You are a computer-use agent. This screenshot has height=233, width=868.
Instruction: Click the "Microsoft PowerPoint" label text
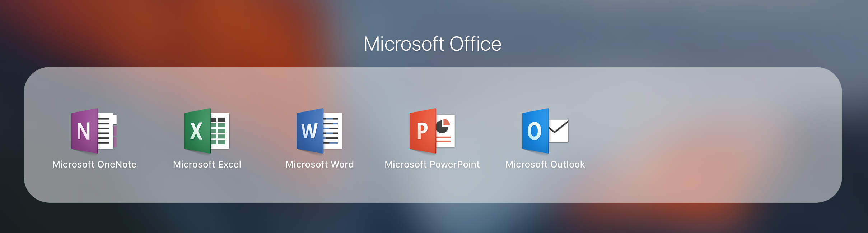click(432, 164)
